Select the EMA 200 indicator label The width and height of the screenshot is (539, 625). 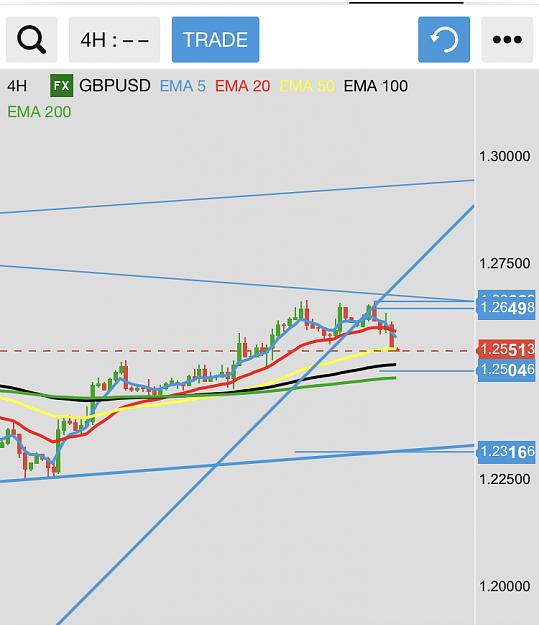tap(39, 112)
